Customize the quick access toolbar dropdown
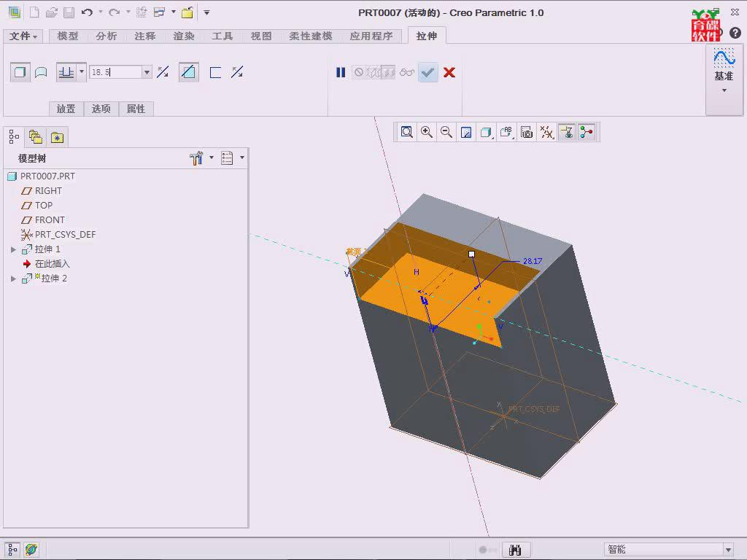 [x=206, y=12]
